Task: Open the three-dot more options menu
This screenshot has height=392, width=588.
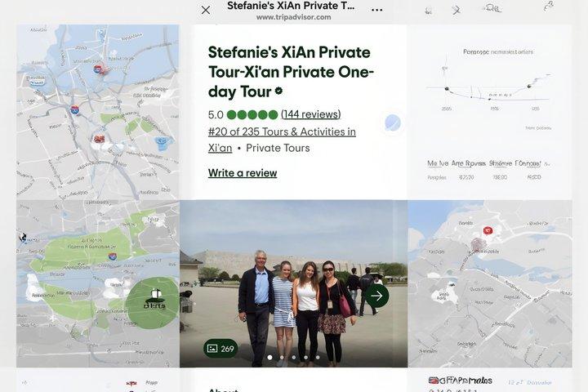Action: pos(376,10)
